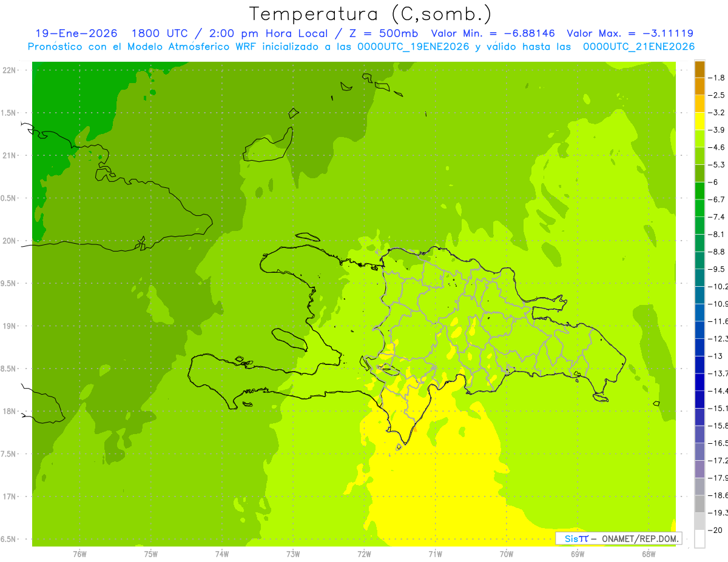Click the "-10.2" colorbar label
This screenshot has height=562, width=728.
click(718, 286)
